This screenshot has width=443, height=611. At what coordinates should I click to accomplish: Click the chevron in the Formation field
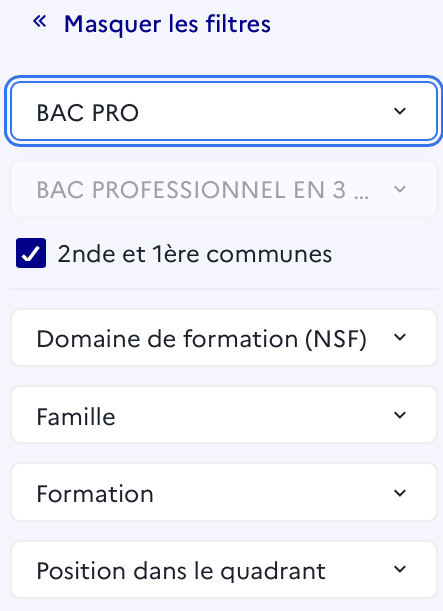pyautogui.click(x=400, y=493)
